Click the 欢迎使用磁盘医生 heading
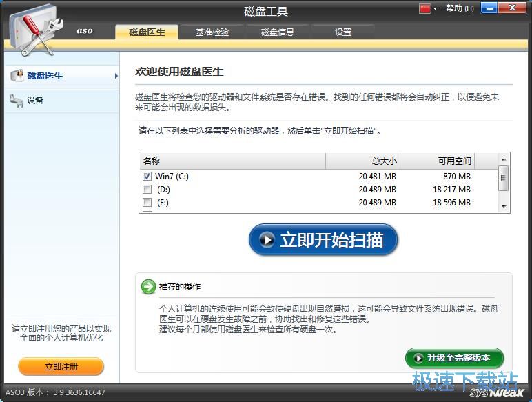 [179, 72]
